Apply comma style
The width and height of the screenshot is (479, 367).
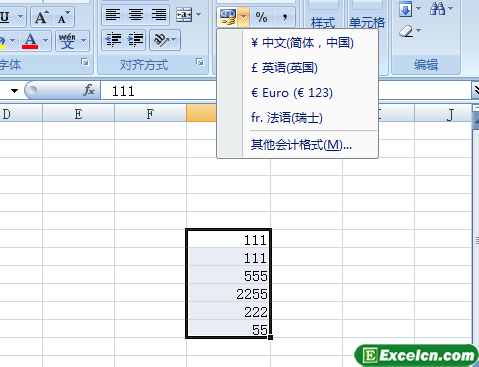point(284,17)
